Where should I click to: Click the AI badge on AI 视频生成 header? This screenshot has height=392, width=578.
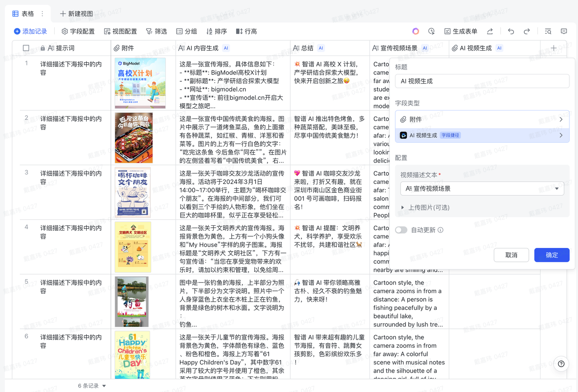coord(499,48)
